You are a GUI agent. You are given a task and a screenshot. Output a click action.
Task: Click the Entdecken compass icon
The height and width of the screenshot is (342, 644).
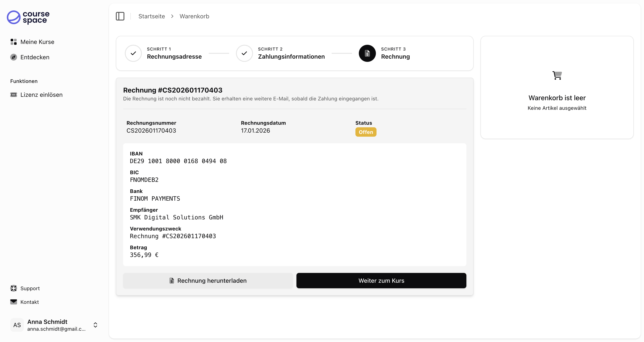pos(13,57)
